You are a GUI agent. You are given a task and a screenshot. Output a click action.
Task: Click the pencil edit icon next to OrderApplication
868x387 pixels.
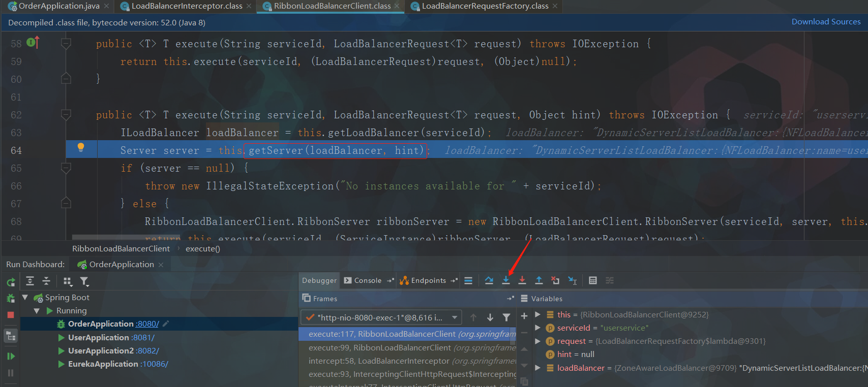click(x=166, y=324)
